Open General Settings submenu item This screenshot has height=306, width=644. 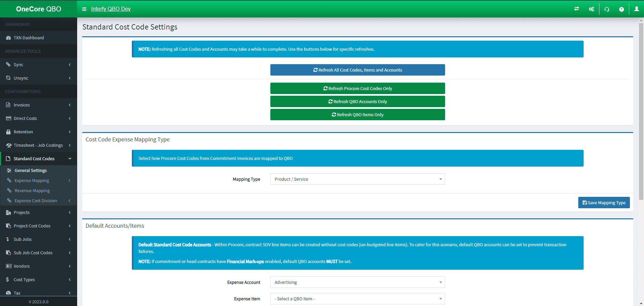[x=31, y=170]
